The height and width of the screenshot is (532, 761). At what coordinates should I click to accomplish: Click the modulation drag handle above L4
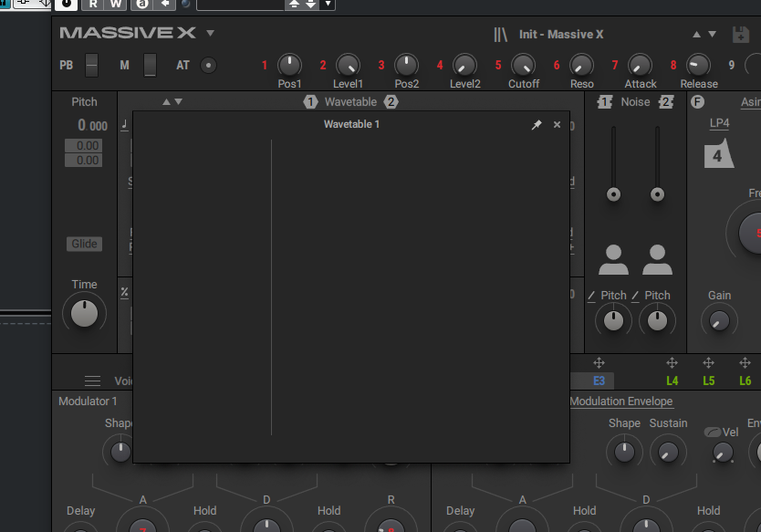pyautogui.click(x=672, y=362)
